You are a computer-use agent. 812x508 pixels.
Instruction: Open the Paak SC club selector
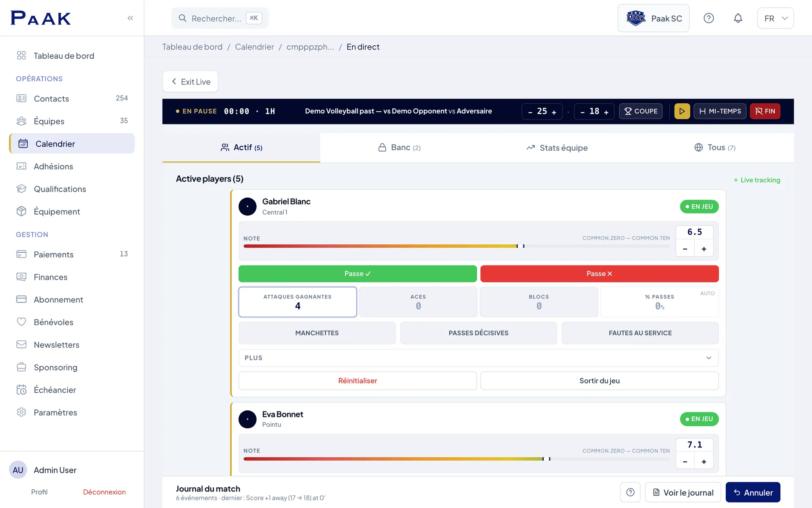(x=653, y=18)
